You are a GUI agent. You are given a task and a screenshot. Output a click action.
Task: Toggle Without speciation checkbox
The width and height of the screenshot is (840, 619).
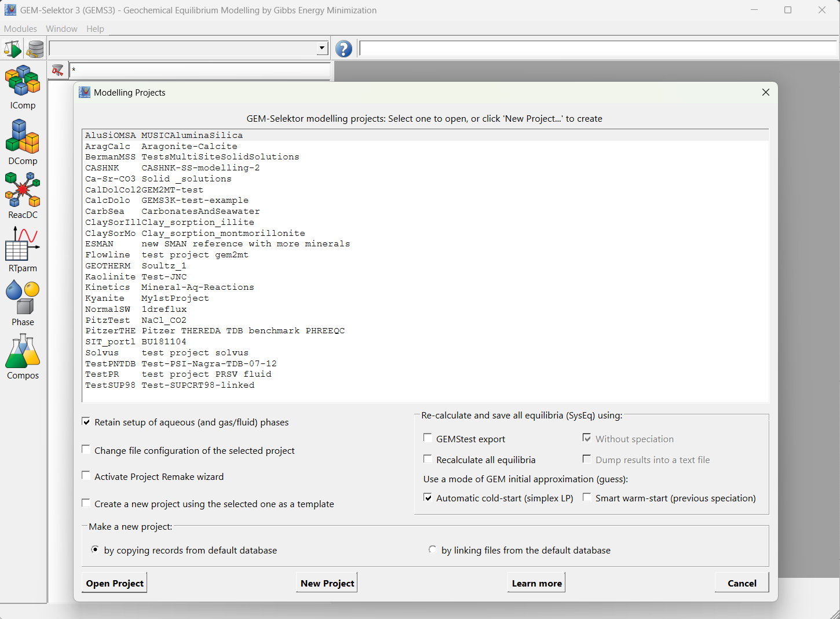point(587,438)
